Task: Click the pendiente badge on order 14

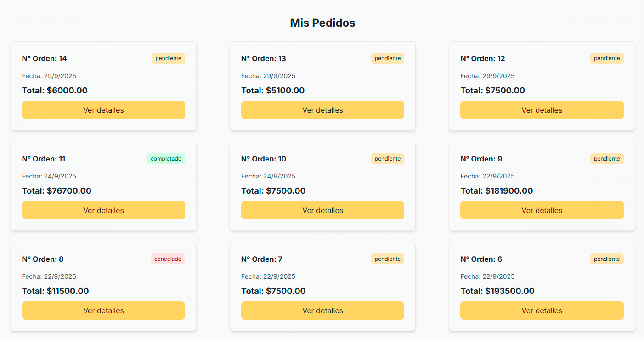Action: pyautogui.click(x=168, y=58)
